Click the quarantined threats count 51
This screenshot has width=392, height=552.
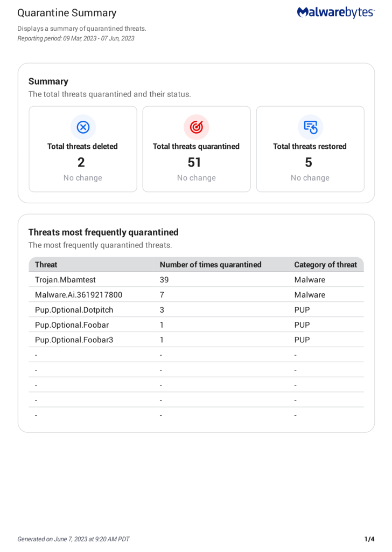pos(194,162)
